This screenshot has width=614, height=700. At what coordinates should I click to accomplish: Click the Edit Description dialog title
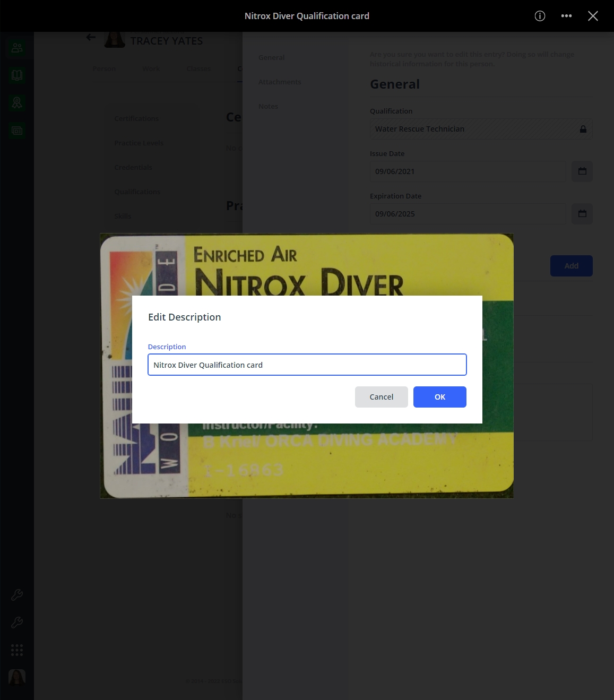(184, 317)
